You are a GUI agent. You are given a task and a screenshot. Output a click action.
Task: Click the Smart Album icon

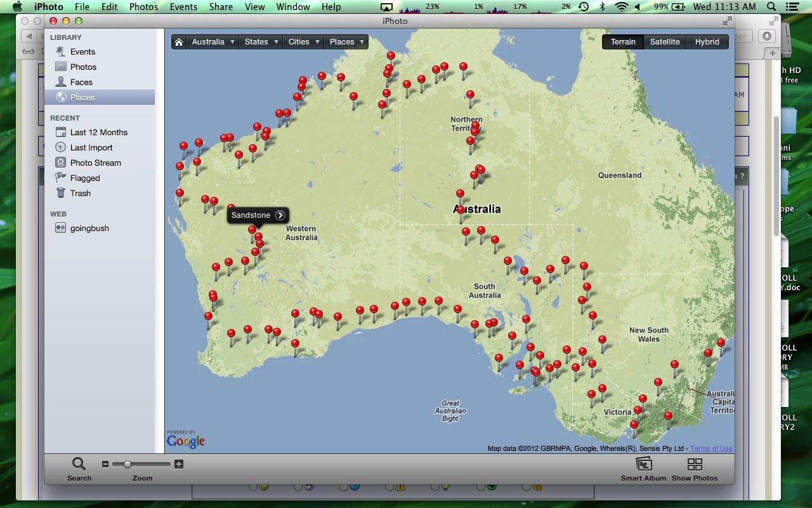[x=643, y=465]
